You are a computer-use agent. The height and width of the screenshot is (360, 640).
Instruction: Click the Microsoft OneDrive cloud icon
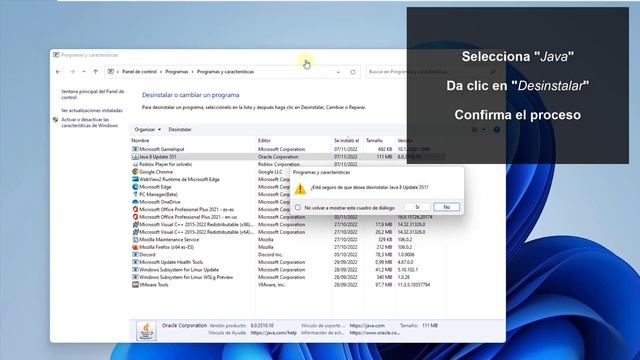135,202
